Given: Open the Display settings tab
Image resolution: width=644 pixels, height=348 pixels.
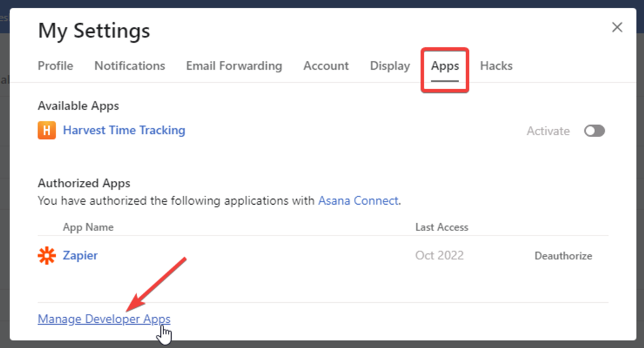Looking at the screenshot, I should point(390,66).
